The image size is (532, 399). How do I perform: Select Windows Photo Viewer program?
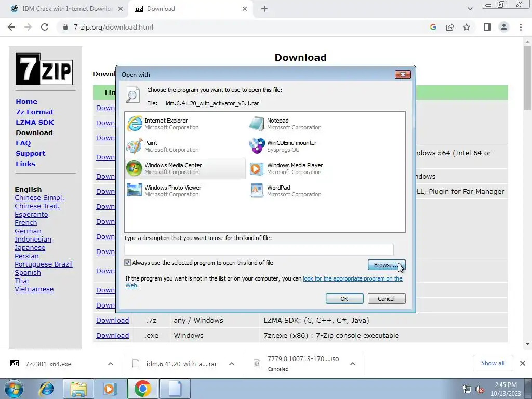click(x=185, y=191)
